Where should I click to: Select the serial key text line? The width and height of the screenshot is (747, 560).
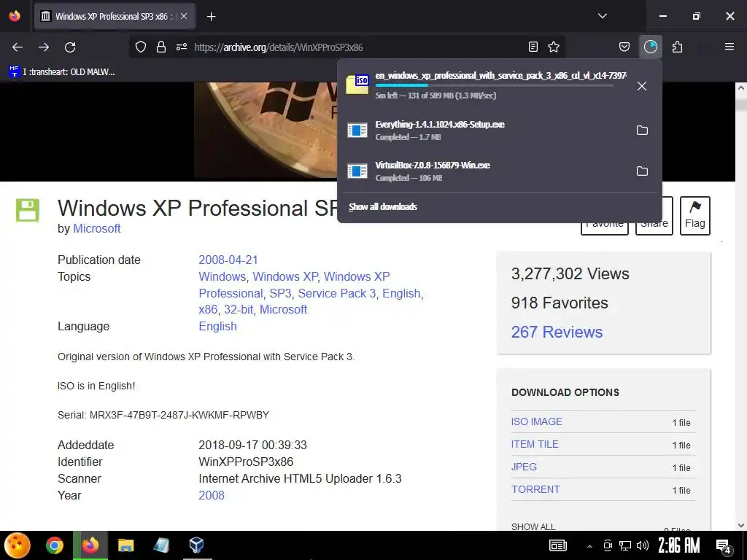(x=163, y=415)
